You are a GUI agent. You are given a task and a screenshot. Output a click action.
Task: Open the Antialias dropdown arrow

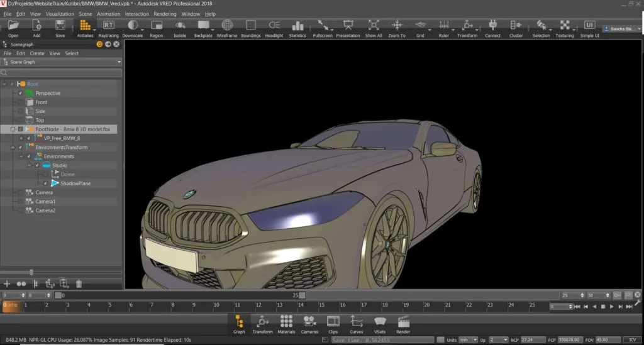[x=94, y=30]
